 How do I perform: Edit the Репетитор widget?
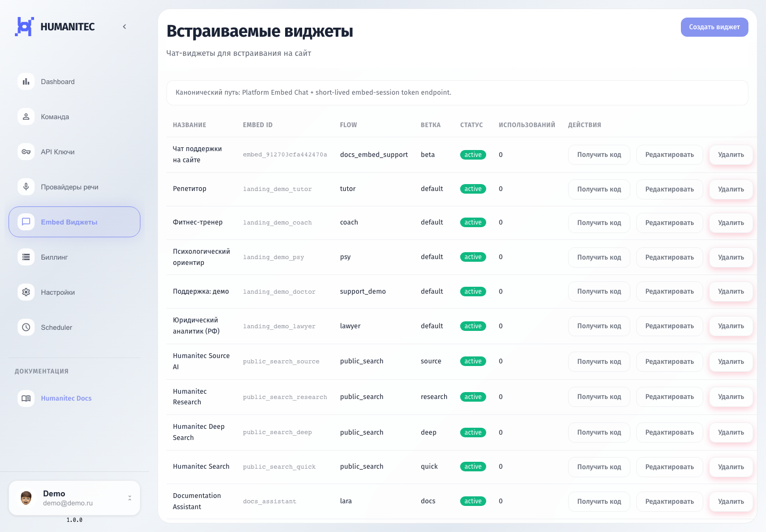[x=669, y=189]
